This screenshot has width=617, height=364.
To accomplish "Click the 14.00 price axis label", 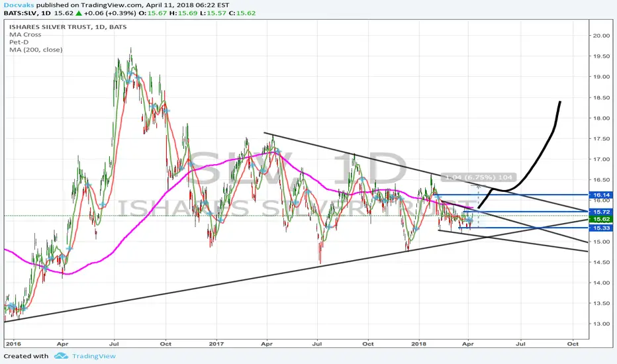I will click(x=601, y=283).
